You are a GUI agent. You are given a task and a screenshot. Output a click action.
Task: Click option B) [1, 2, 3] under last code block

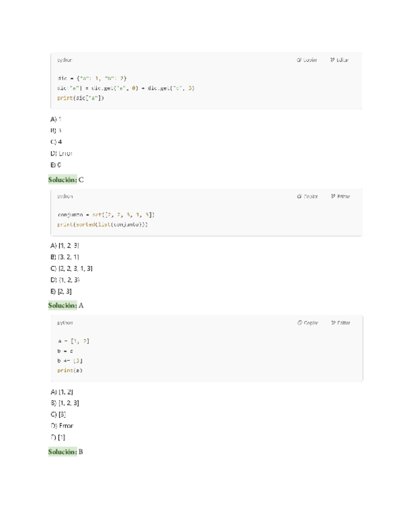click(x=64, y=403)
